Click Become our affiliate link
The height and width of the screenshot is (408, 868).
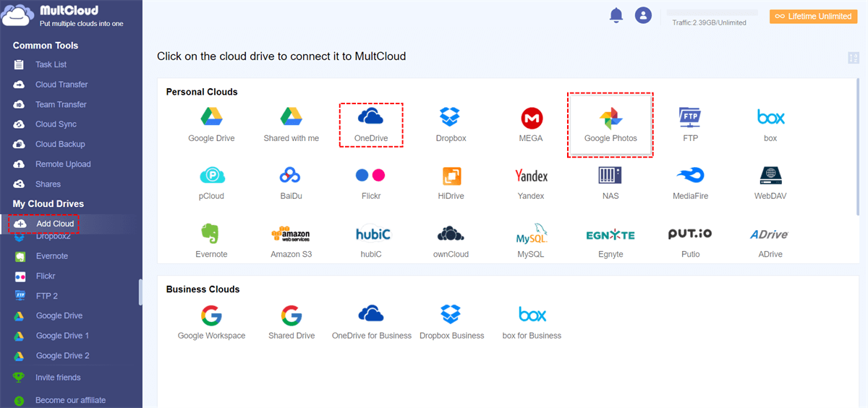(70, 400)
